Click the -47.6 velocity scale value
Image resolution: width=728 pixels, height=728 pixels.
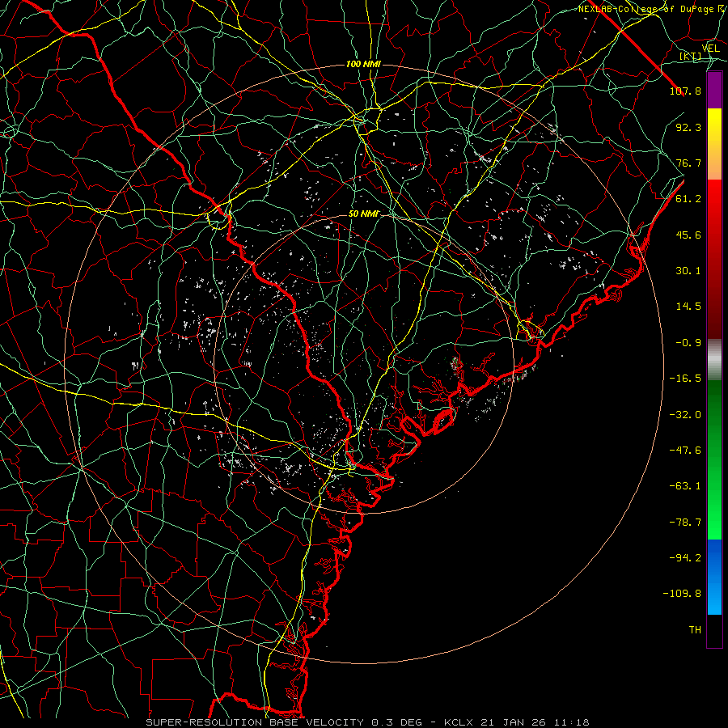pyautogui.click(x=685, y=451)
